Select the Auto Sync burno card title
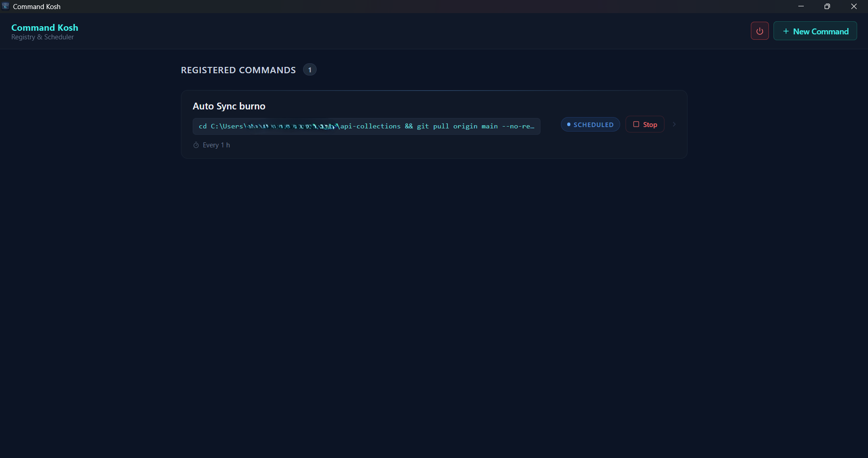 (x=229, y=106)
